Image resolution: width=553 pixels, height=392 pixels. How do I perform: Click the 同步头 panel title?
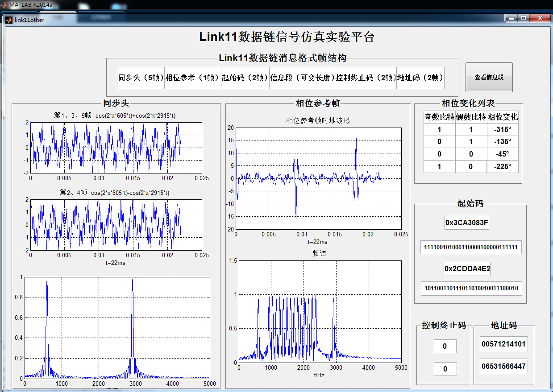(x=116, y=103)
